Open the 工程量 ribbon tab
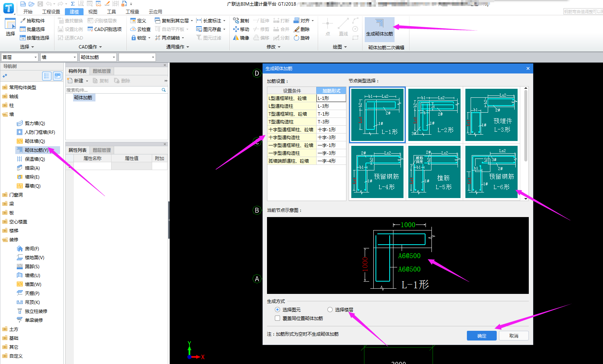Viewport: 603px width, 364px height. (x=132, y=12)
